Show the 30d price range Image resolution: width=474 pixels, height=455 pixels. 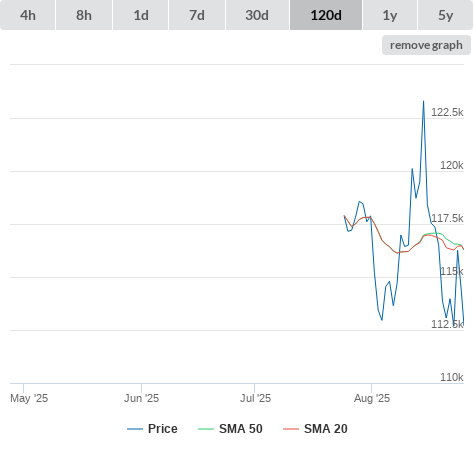pos(257,15)
